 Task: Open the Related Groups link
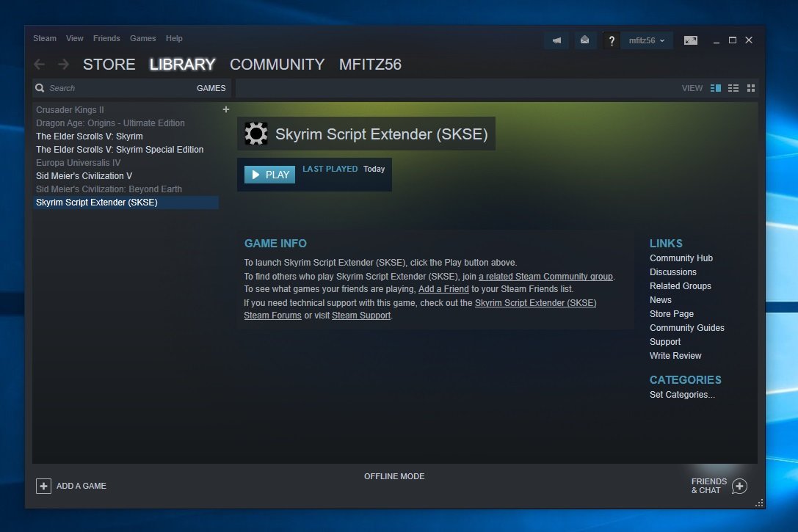(680, 286)
